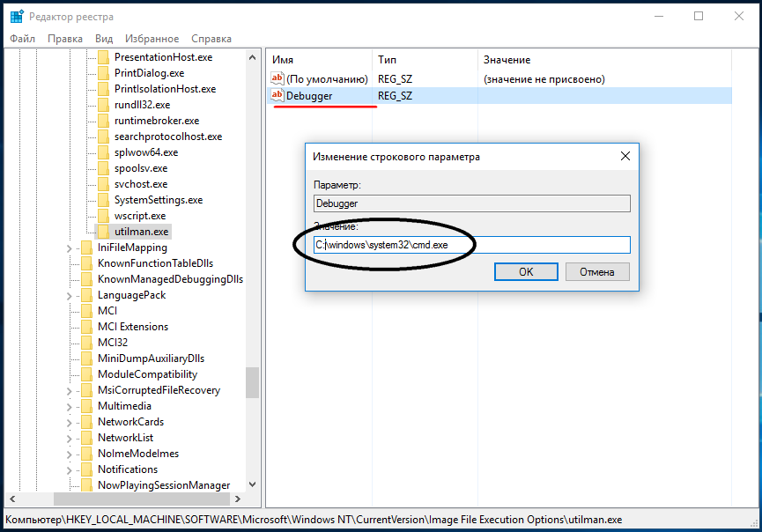762x532 pixels.
Task: Select the KnownFunctionTableDlls tree item
Action: pos(156,263)
